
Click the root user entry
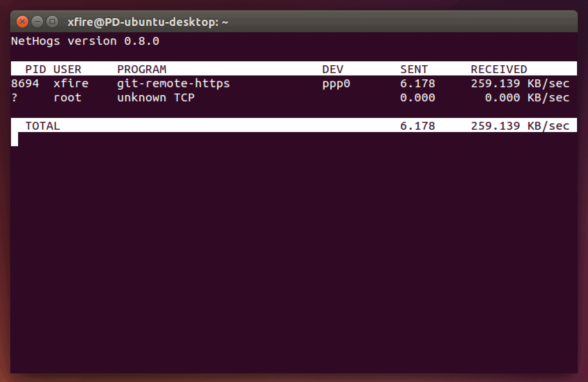click(67, 98)
